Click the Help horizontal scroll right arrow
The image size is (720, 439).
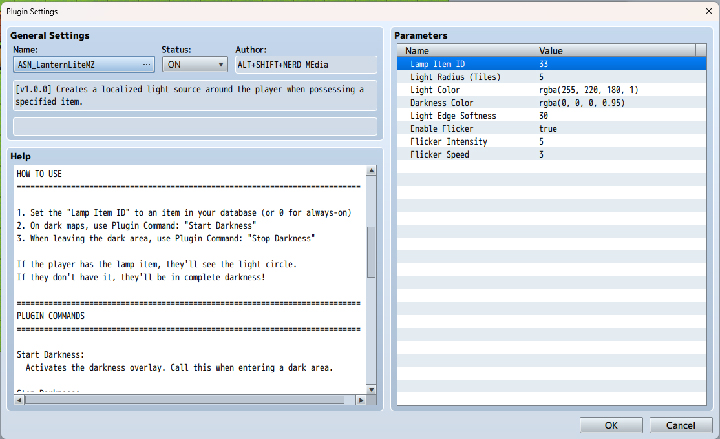click(361, 400)
